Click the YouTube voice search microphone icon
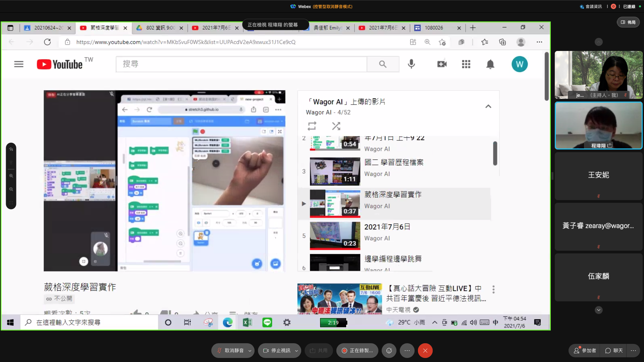This screenshot has width=644, height=362. [411, 64]
